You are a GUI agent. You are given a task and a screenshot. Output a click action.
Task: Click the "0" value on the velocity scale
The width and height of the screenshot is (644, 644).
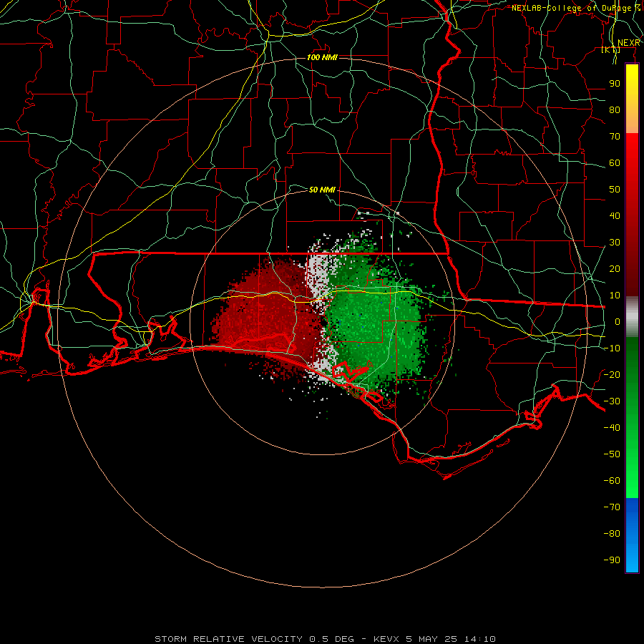click(x=618, y=322)
